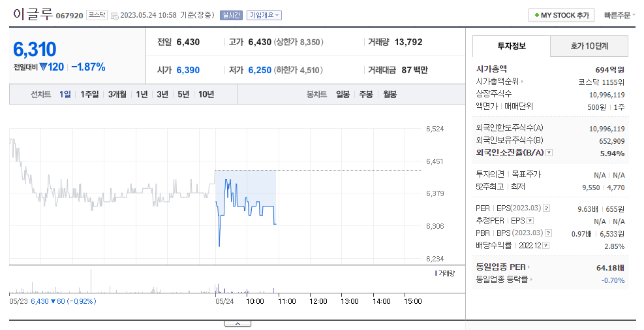Click the current price 6,310
The width and height of the screenshot is (644, 330).
pyautogui.click(x=35, y=50)
